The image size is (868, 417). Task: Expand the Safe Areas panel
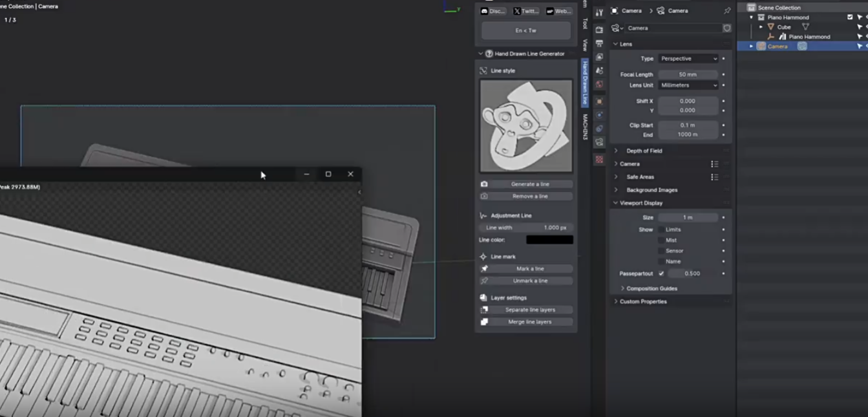click(x=616, y=177)
